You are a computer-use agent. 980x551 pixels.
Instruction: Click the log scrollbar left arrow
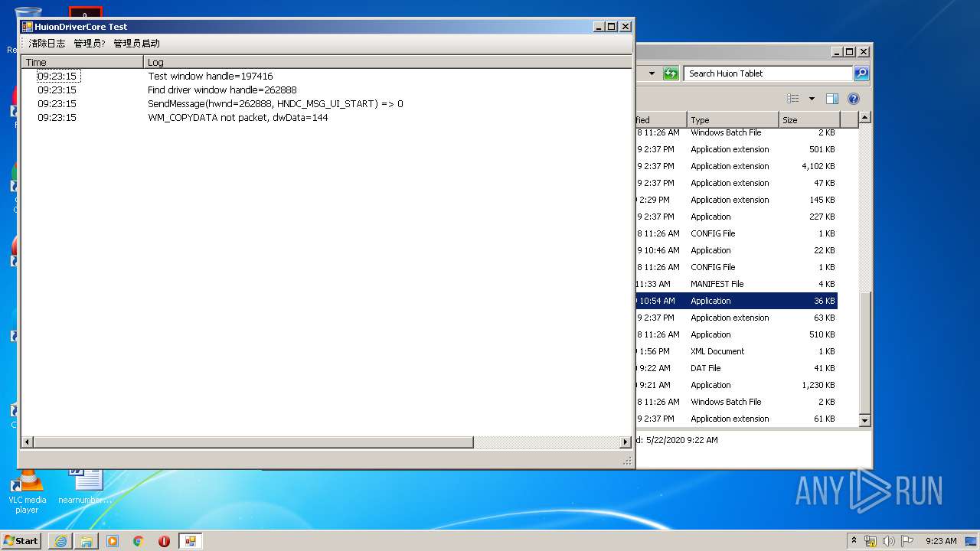click(27, 442)
